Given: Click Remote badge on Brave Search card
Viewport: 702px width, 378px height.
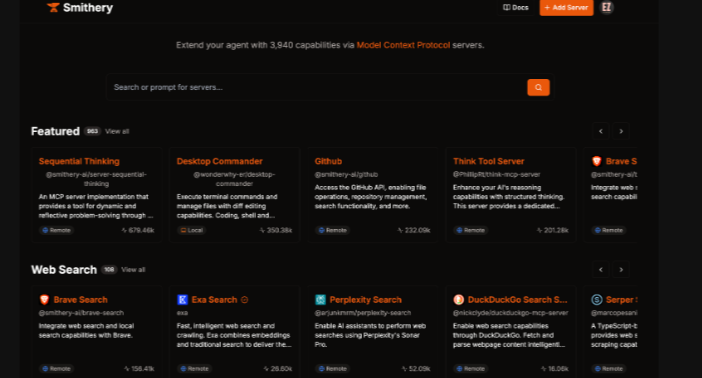Looking at the screenshot, I should 56,369.
